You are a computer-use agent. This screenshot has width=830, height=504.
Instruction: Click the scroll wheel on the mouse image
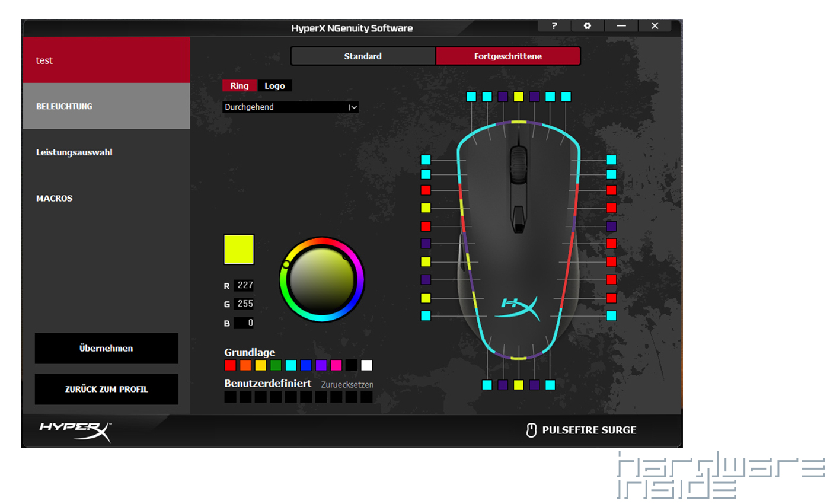click(518, 162)
